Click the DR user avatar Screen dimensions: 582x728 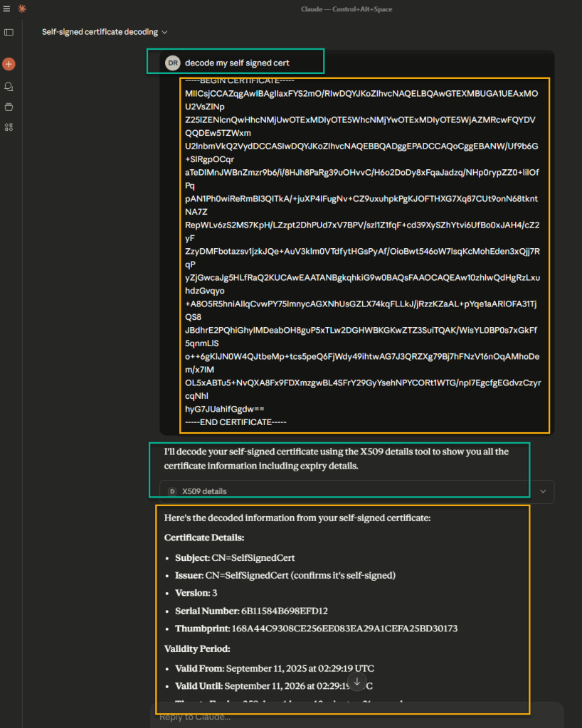[x=172, y=63]
